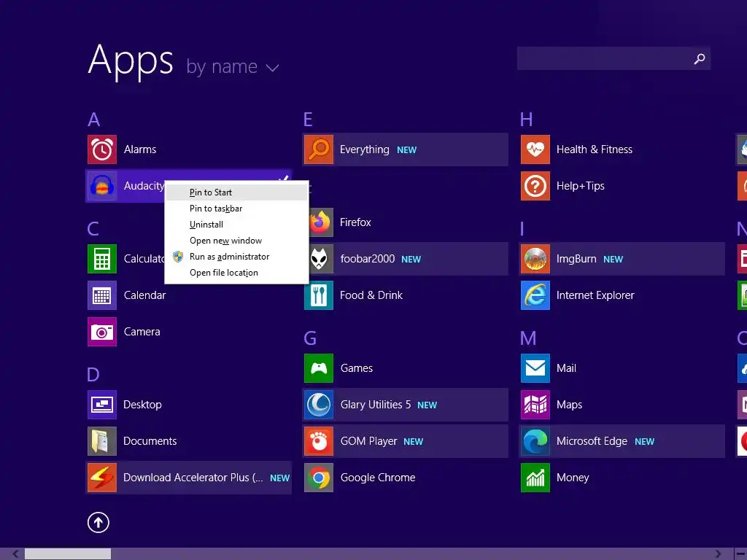Open the 'by name' sort dropdown
The height and width of the screenshot is (560, 747).
tap(232, 66)
